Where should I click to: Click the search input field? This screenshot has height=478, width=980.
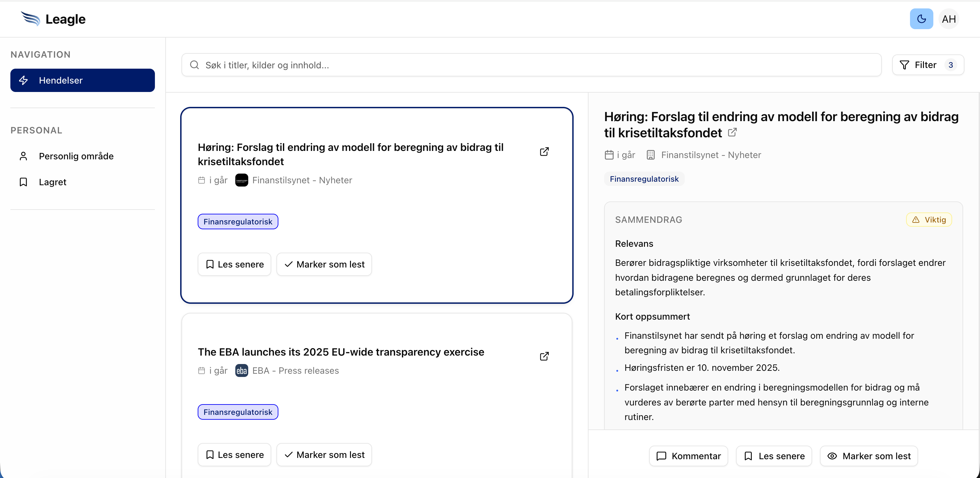457,65
